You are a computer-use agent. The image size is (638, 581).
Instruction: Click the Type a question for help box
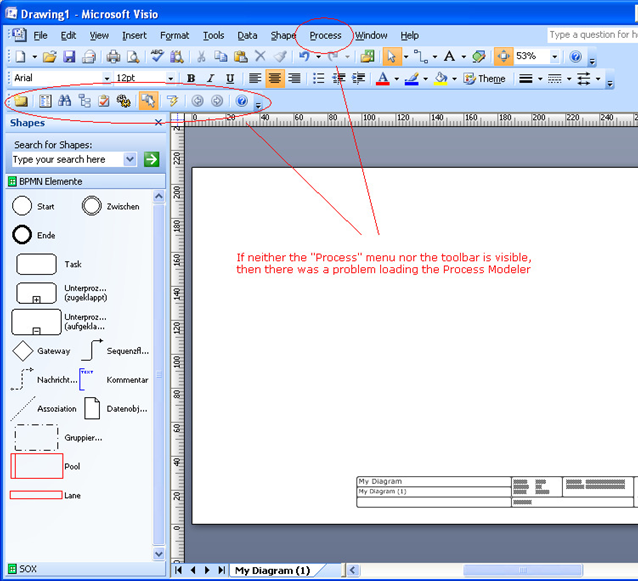tap(593, 35)
